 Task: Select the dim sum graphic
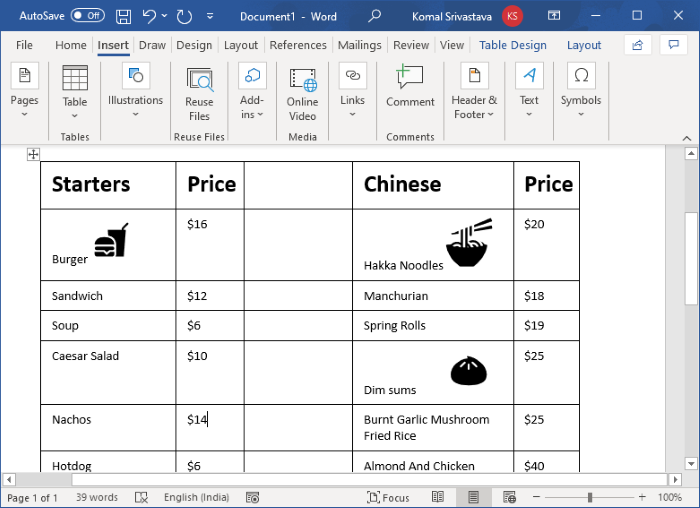click(468, 371)
